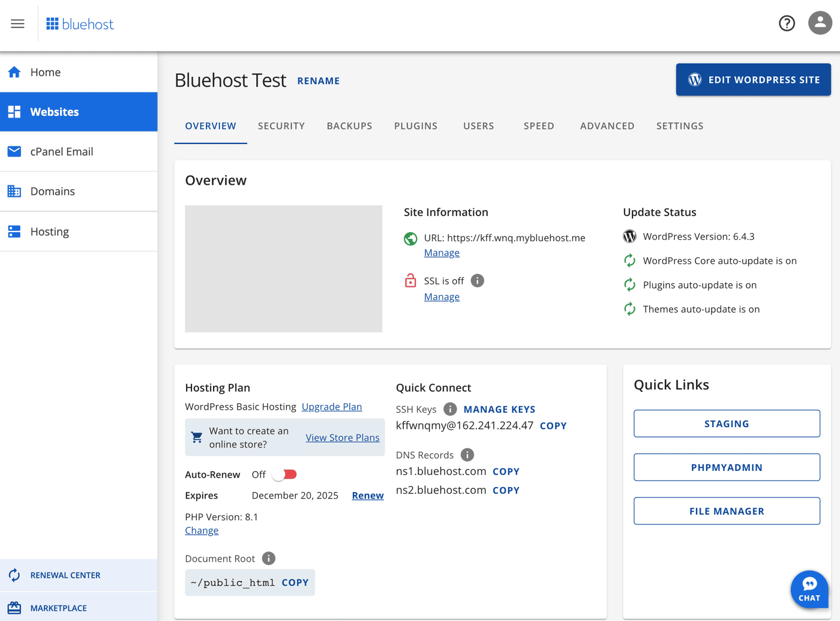Open Hosting in sidebar
Screen dimensions: 840x621
79,232
